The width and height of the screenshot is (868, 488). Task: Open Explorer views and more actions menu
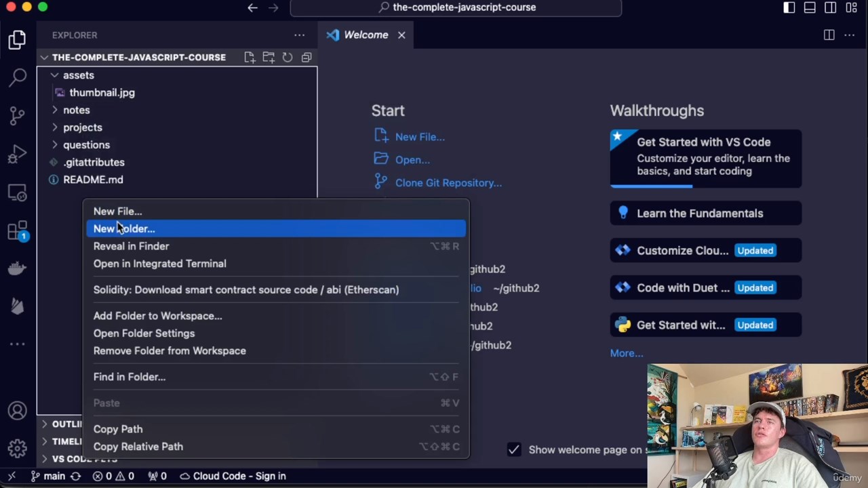(299, 35)
